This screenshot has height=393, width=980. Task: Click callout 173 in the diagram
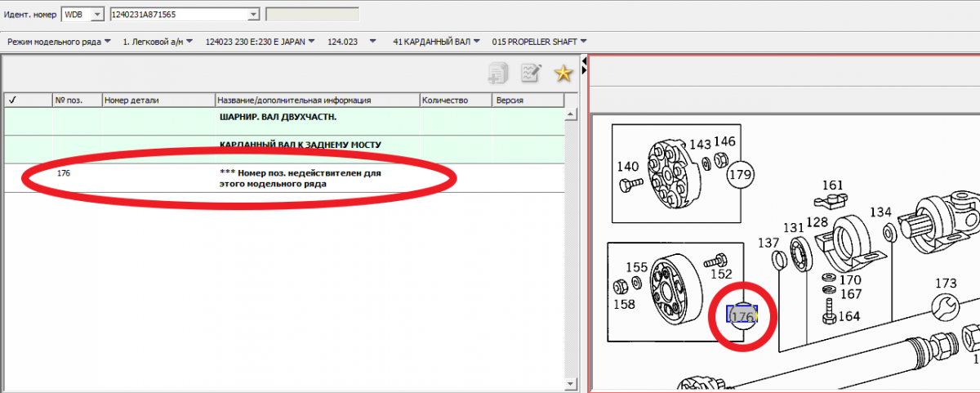coord(945,284)
